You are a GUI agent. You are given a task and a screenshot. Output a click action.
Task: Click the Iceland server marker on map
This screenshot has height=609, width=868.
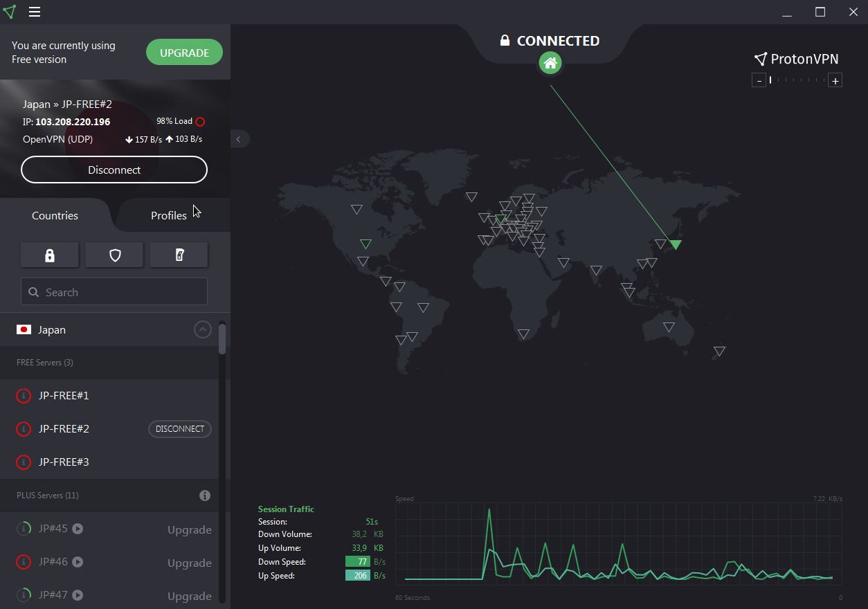[471, 197]
